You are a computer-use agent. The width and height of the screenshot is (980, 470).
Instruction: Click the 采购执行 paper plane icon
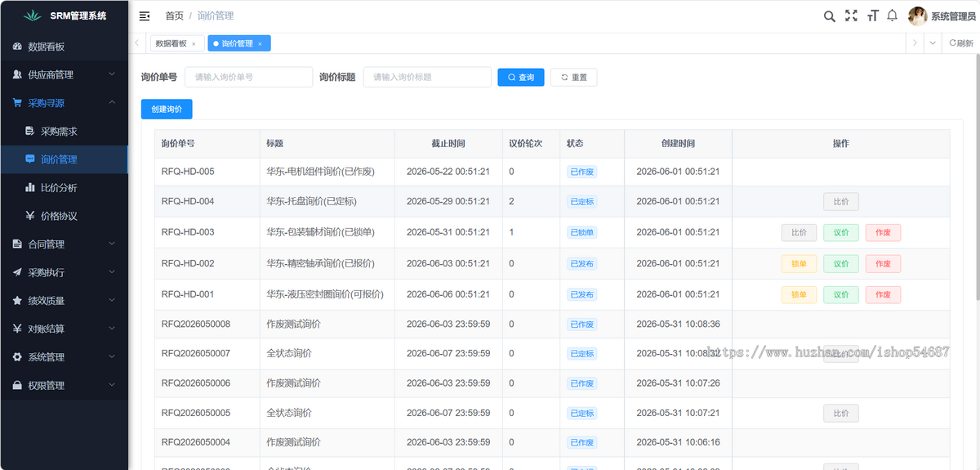18,272
